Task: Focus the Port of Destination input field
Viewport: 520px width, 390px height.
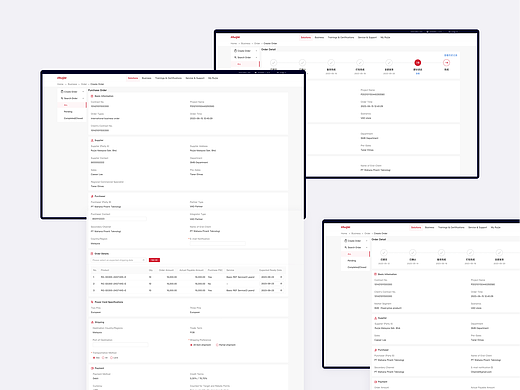Action: point(120,345)
